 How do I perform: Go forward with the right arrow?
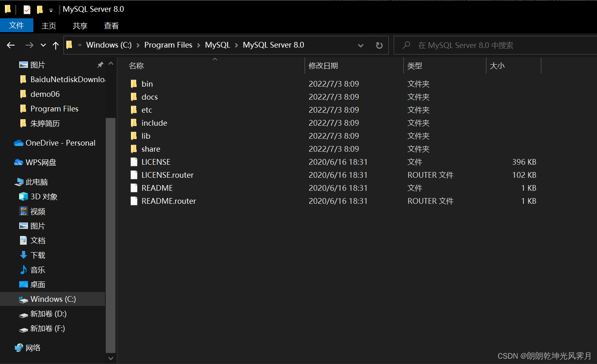pyautogui.click(x=29, y=45)
